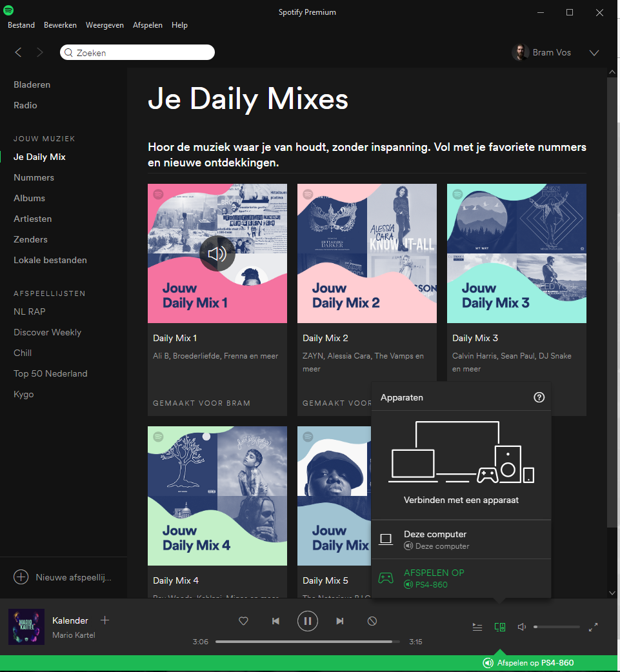
Task: Open the NL RAP playlist
Action: point(30,311)
